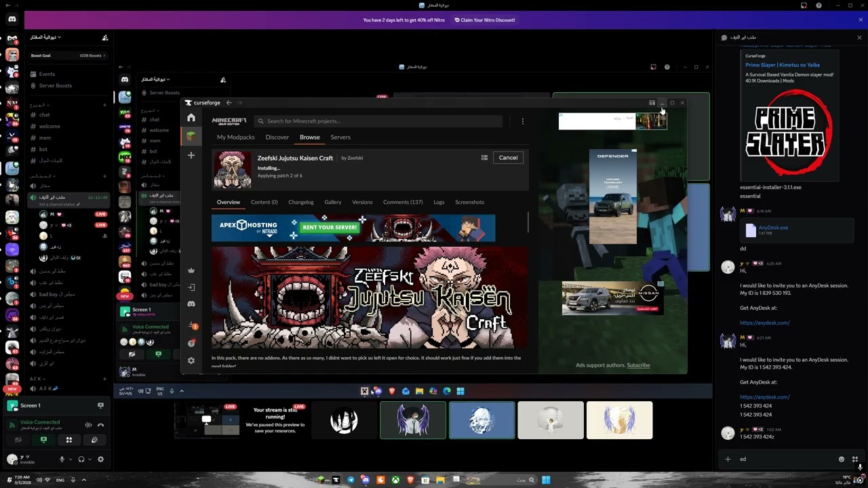Screen dimensions: 868x488
Task: Add attachment with plus in chat box
Action: click(728, 459)
